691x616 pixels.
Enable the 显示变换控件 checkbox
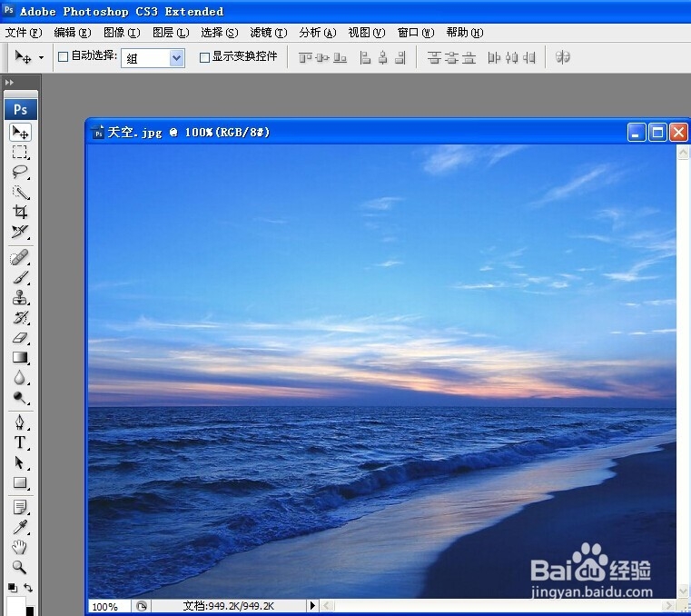pos(204,57)
